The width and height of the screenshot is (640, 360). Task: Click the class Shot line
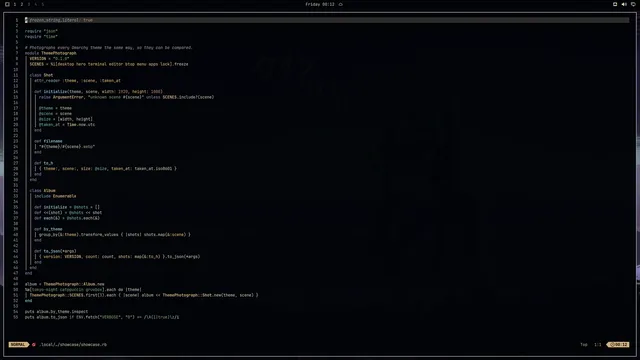tap(41, 75)
